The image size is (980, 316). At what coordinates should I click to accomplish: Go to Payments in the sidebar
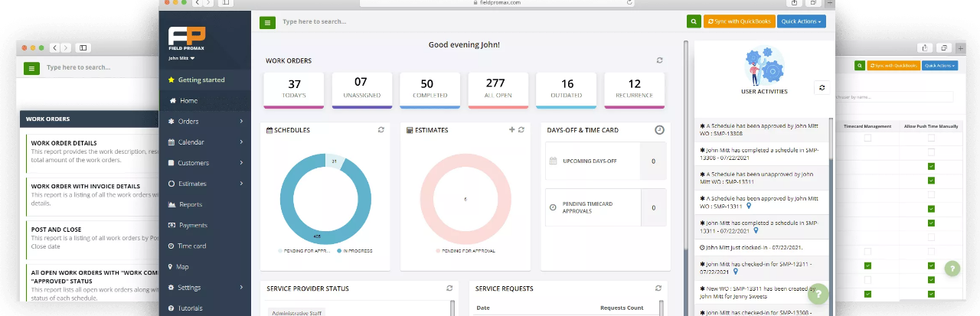point(193,225)
